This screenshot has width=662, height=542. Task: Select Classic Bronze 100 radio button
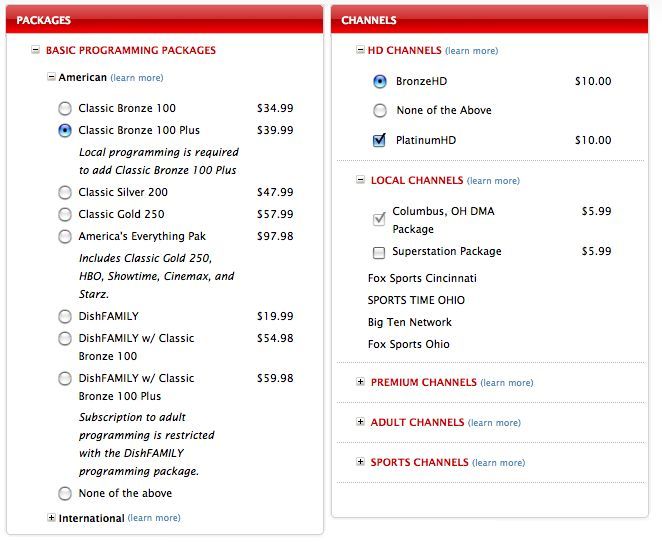(65, 108)
